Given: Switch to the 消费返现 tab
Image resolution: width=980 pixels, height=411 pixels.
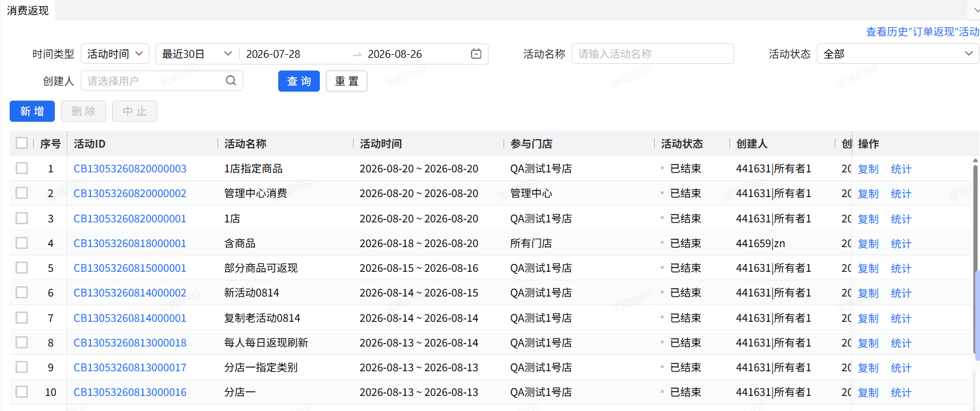Looking at the screenshot, I should pyautogui.click(x=28, y=10).
